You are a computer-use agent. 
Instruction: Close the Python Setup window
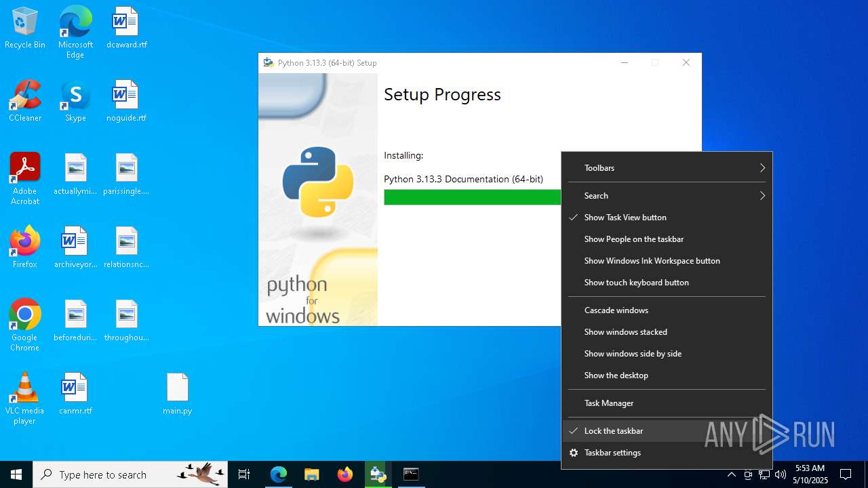(x=686, y=63)
